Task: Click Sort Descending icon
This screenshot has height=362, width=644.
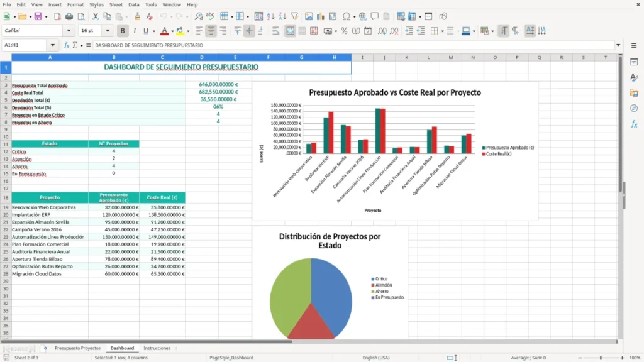Action: 282,16
